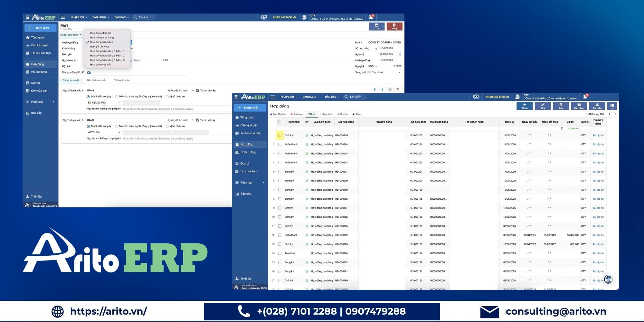Switch to the Tiến độ thanh toán tab
Image resolution: width=644 pixels, height=322 pixels.
[96, 80]
